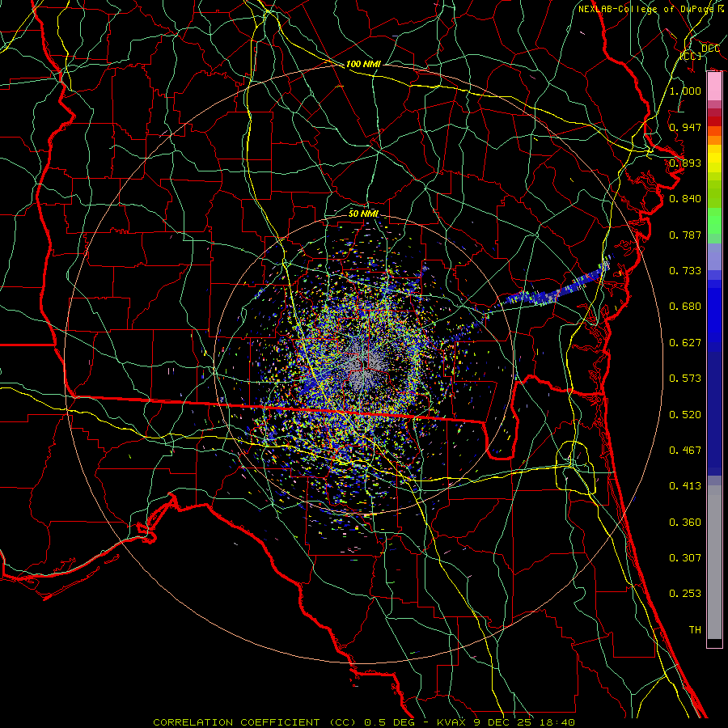The width and height of the screenshot is (728, 728).
Task: Pick the orange segment of the color bar
Action: coord(714,136)
